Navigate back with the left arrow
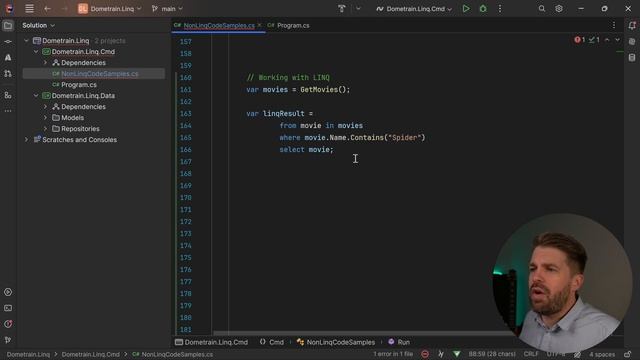This screenshot has height=360, width=640. coord(47,9)
